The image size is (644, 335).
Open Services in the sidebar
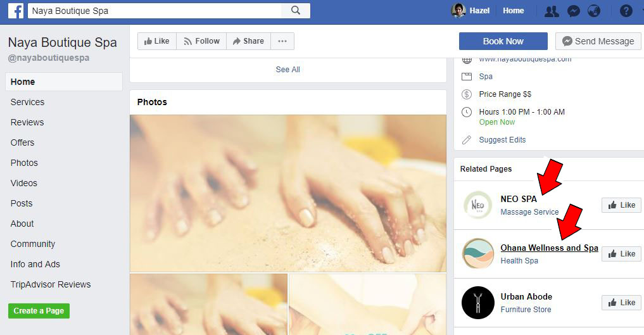point(27,102)
